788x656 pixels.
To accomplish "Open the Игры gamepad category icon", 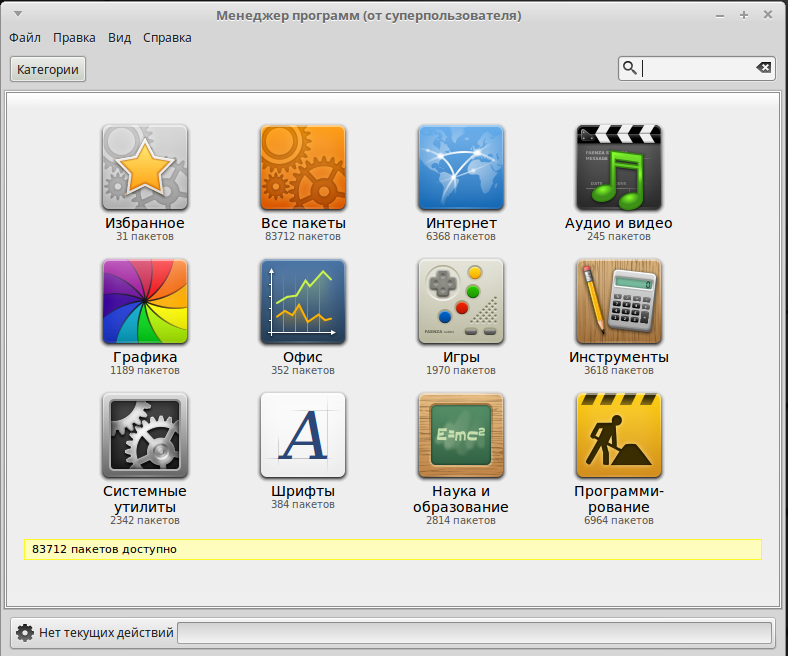I will pyautogui.click(x=461, y=301).
